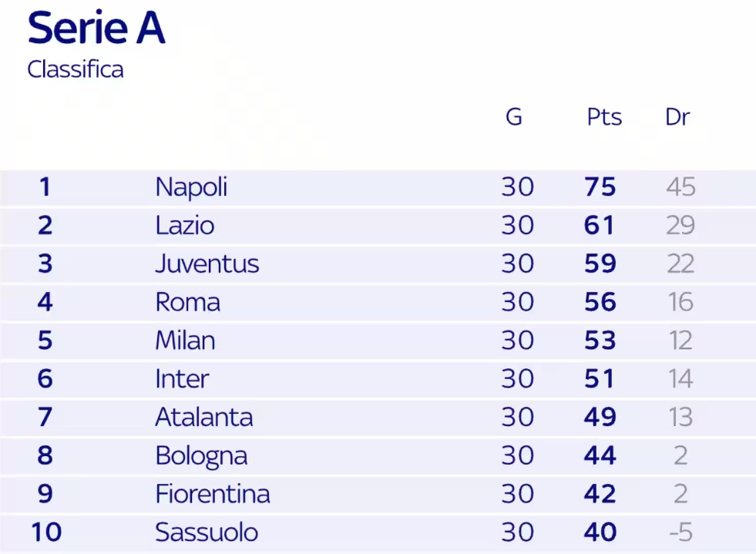Click Napoli's 75 points value
Screen dimensions: 756x554
[x=600, y=187]
